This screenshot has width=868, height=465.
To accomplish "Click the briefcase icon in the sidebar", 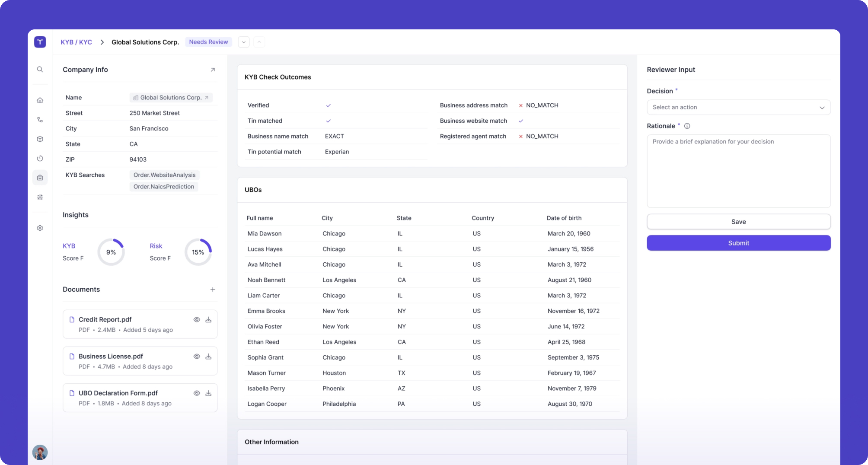I will (x=40, y=178).
